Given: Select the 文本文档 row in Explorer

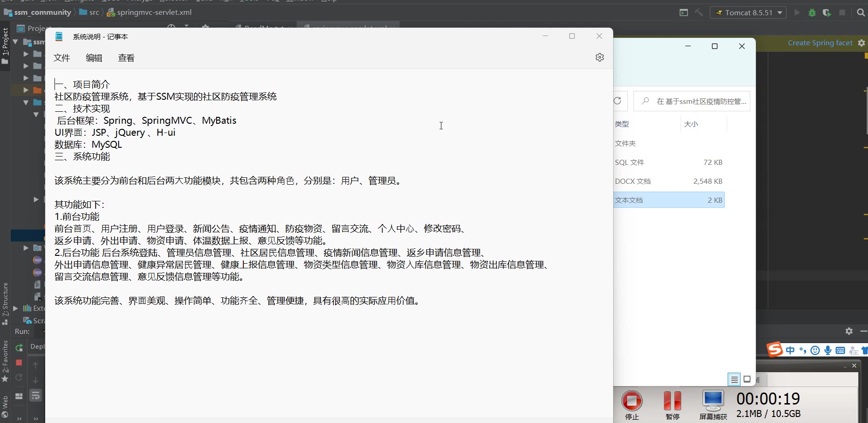Looking at the screenshot, I should tap(669, 200).
